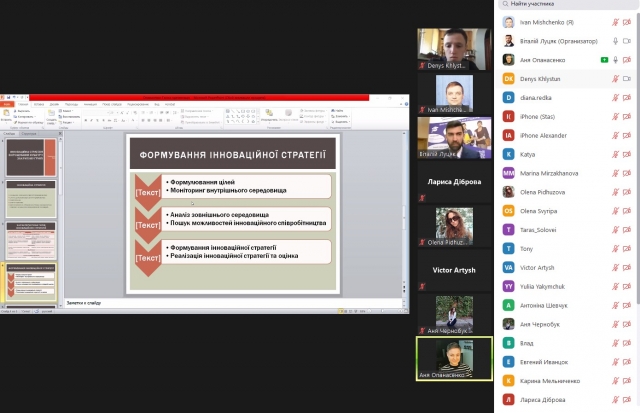Viewport: 640px width, 413px height.
Task: Open the Анимация ribbon tab
Action: pyautogui.click(x=90, y=104)
